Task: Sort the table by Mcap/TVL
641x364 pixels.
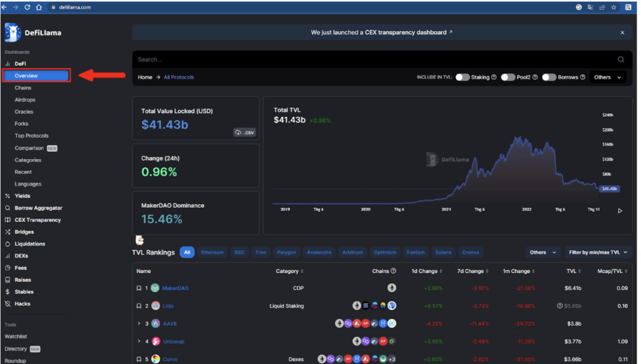Action: pos(612,271)
